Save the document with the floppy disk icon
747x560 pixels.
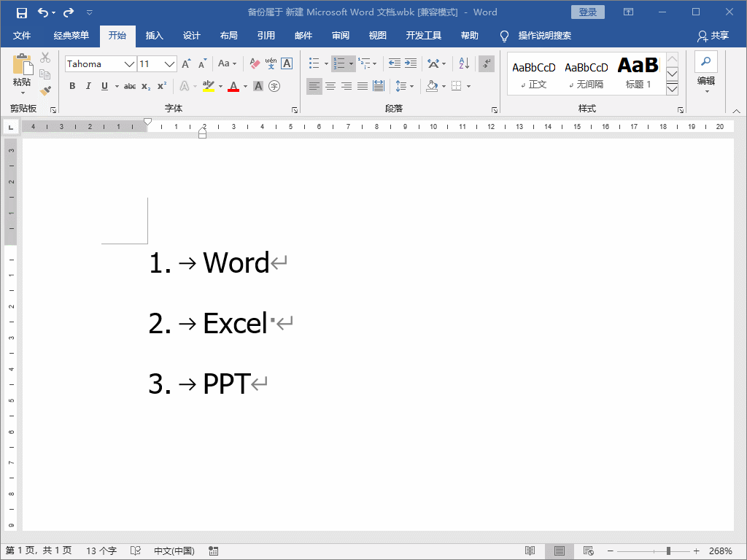pos(21,12)
